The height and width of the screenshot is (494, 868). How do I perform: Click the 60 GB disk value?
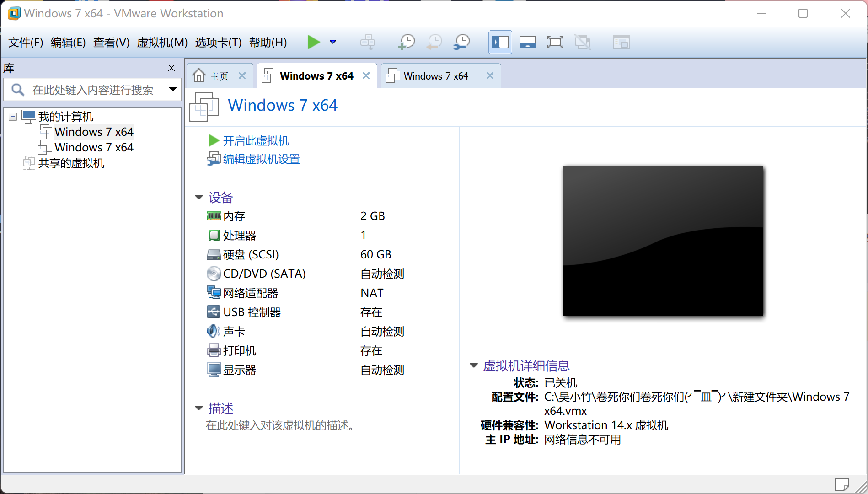376,255
